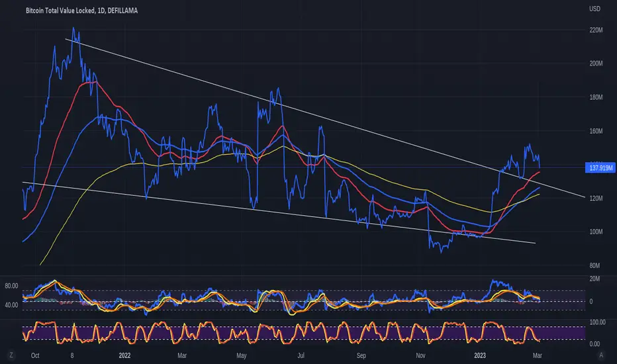
Task: Click the Sep label on time axis
Action: [x=361, y=355]
